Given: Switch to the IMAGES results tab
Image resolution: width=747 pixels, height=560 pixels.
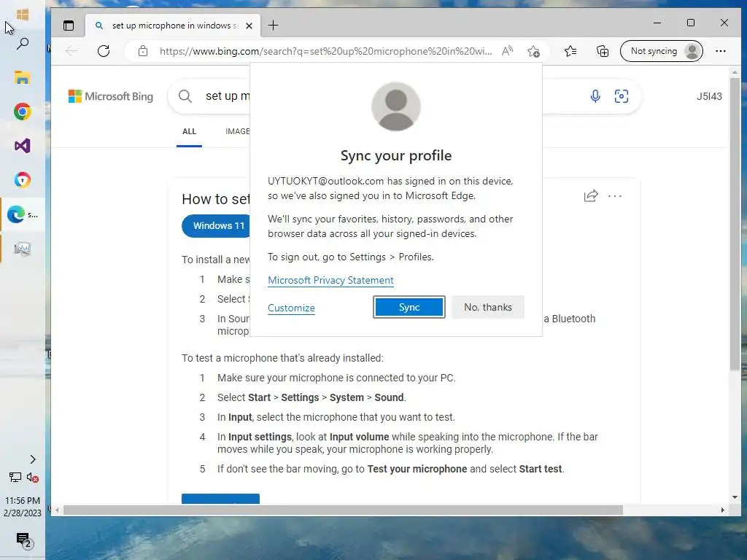Looking at the screenshot, I should point(237,131).
